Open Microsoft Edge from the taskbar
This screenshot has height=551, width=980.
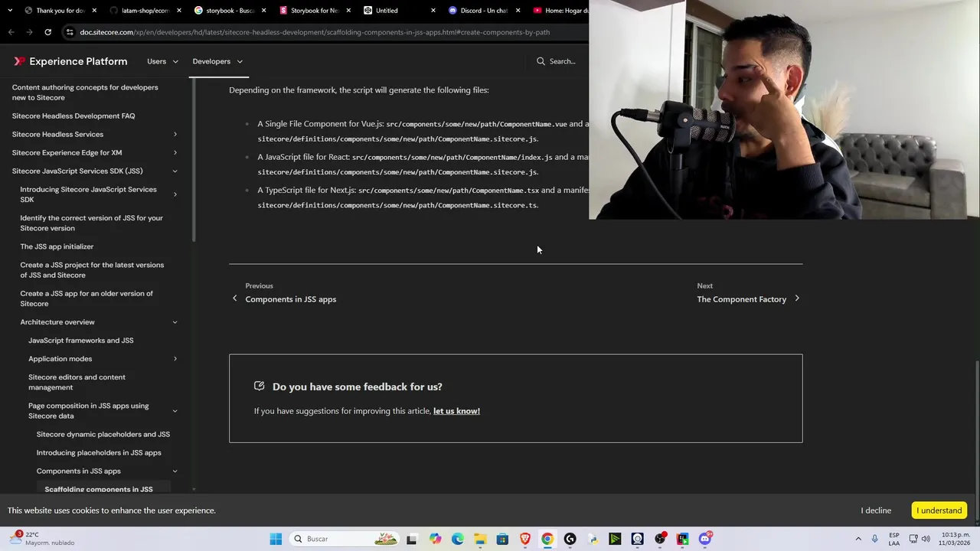pyautogui.click(x=458, y=539)
